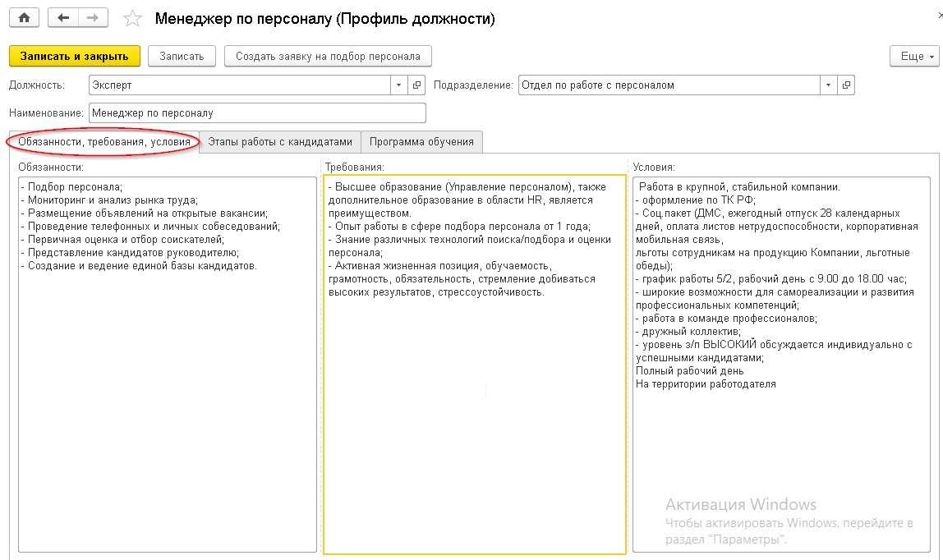943x560 pixels.
Task: Expand the Должность dropdown list
Action: [x=399, y=85]
